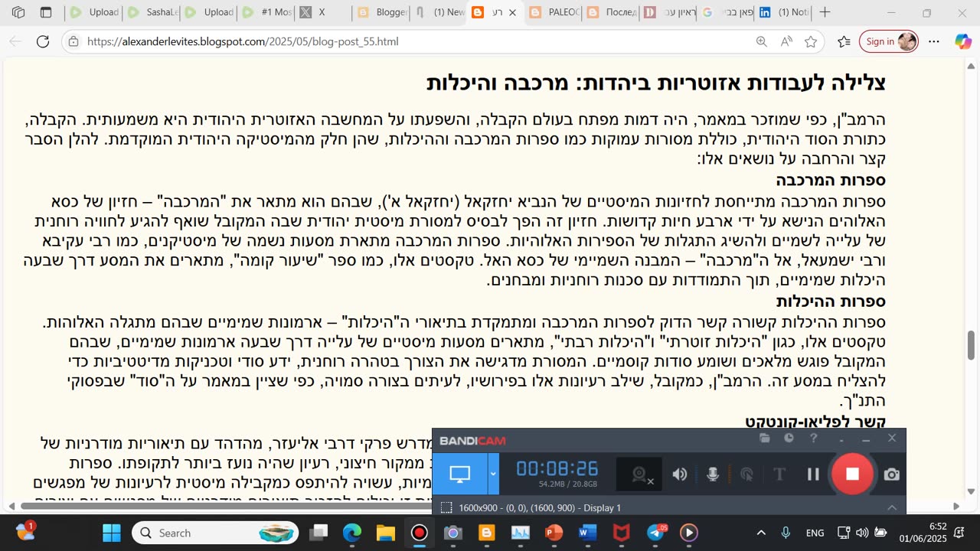This screenshot has width=980, height=551.
Task: Open Microsoft Edge from taskbar
Action: [352, 533]
